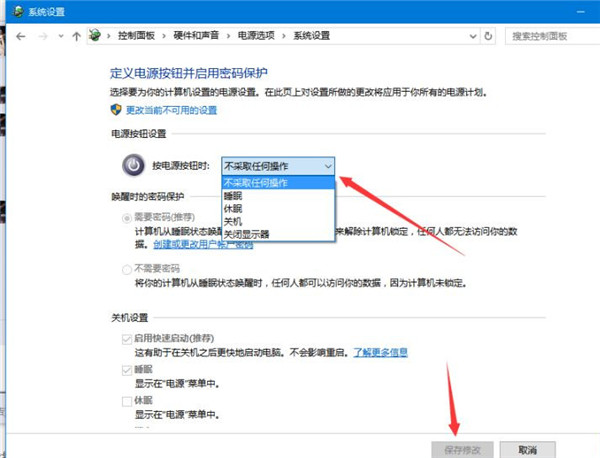Screen dimensions: 600x458
Task: Enable the 休眠 checkbox under 关机设置
Action: (126, 400)
